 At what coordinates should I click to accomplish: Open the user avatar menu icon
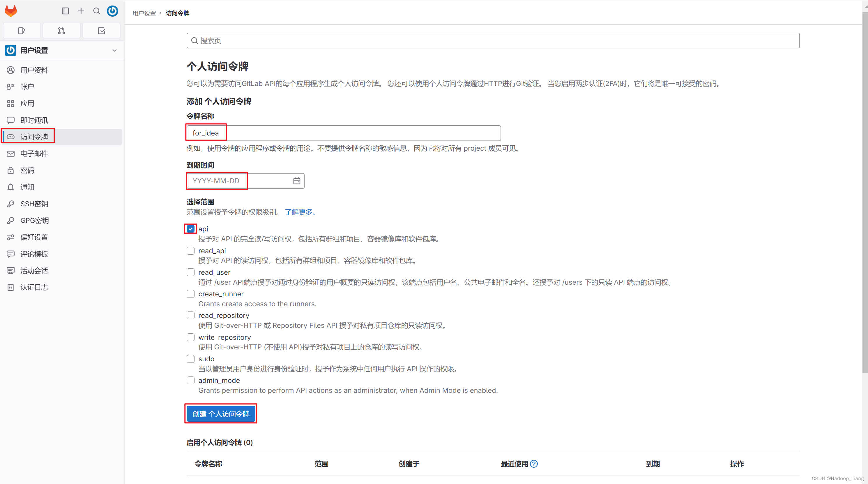[113, 11]
